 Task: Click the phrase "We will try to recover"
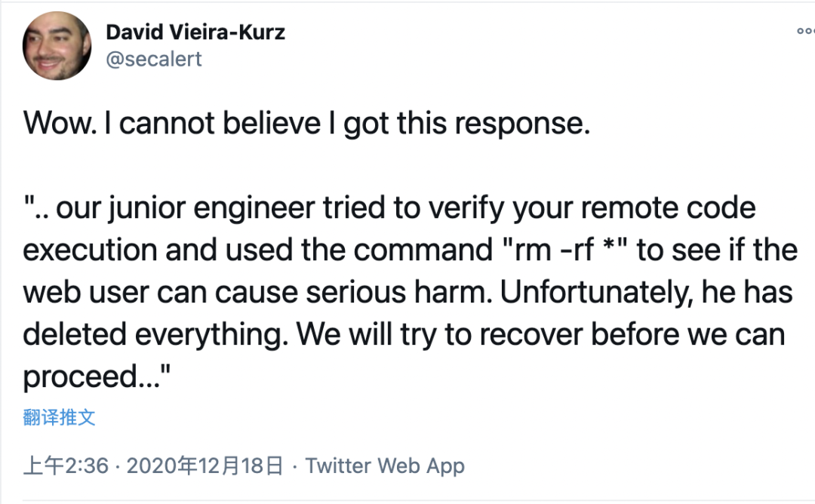coord(439,334)
